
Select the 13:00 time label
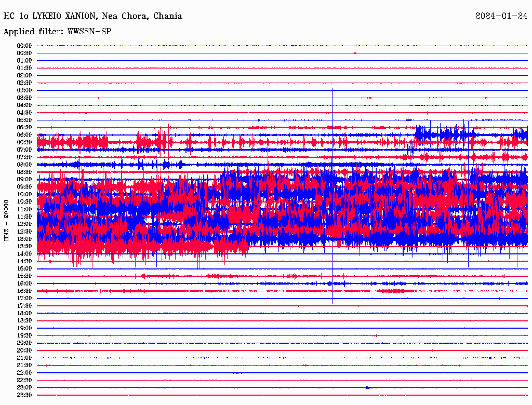[24, 239]
